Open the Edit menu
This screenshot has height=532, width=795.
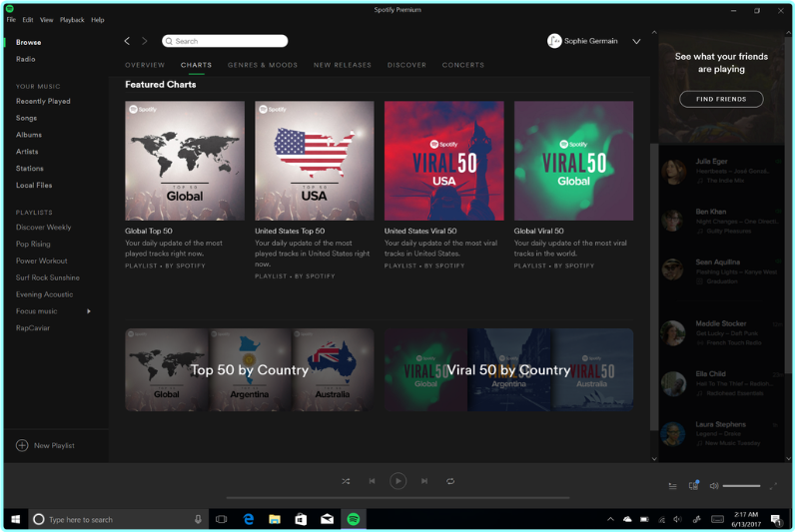click(x=28, y=20)
